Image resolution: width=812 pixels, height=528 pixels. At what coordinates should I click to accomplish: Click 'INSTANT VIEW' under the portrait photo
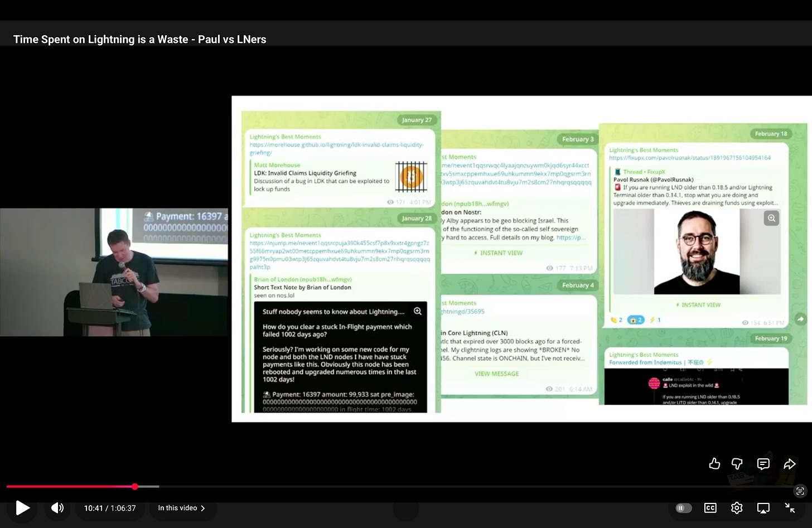tap(698, 305)
